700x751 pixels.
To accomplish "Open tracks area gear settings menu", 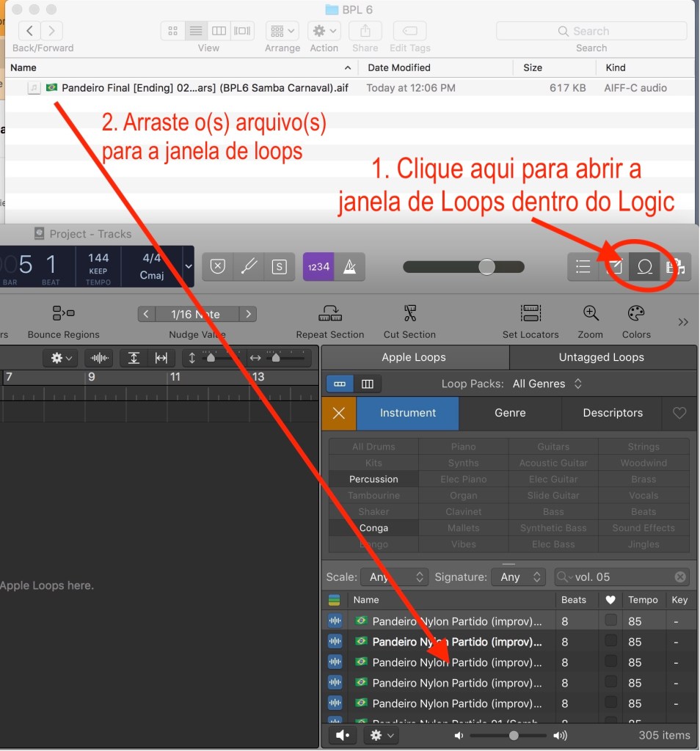I will [62, 358].
